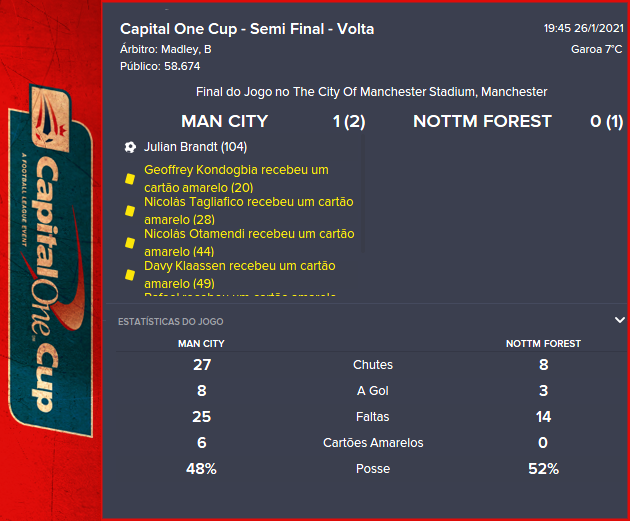Open the Estatísticas do Jogo header
This screenshot has width=630, height=521.
point(171,322)
